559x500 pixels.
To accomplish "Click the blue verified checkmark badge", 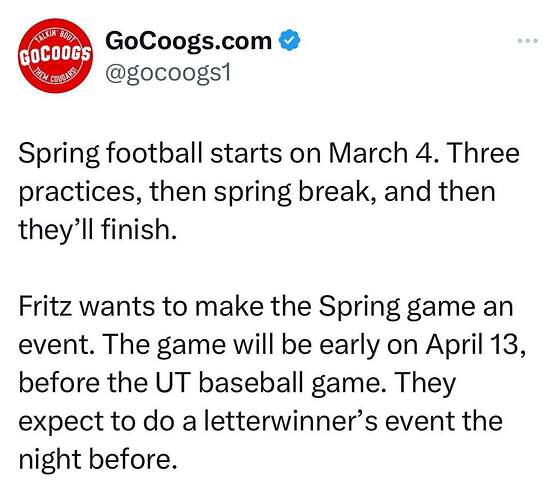I will coord(289,40).
